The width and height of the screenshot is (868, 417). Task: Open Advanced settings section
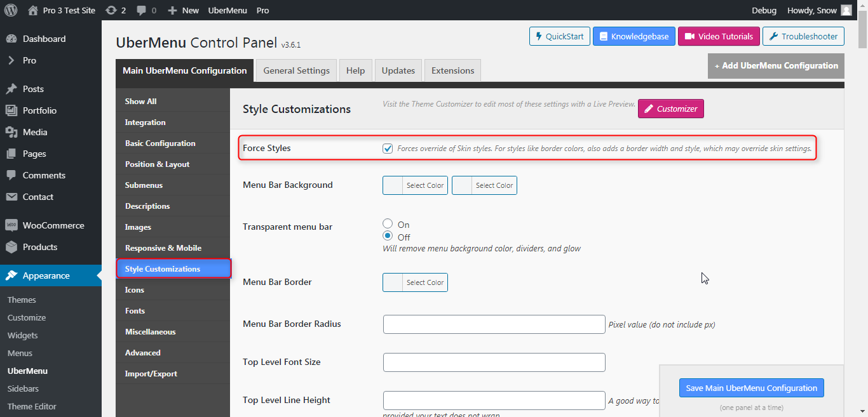point(173,353)
